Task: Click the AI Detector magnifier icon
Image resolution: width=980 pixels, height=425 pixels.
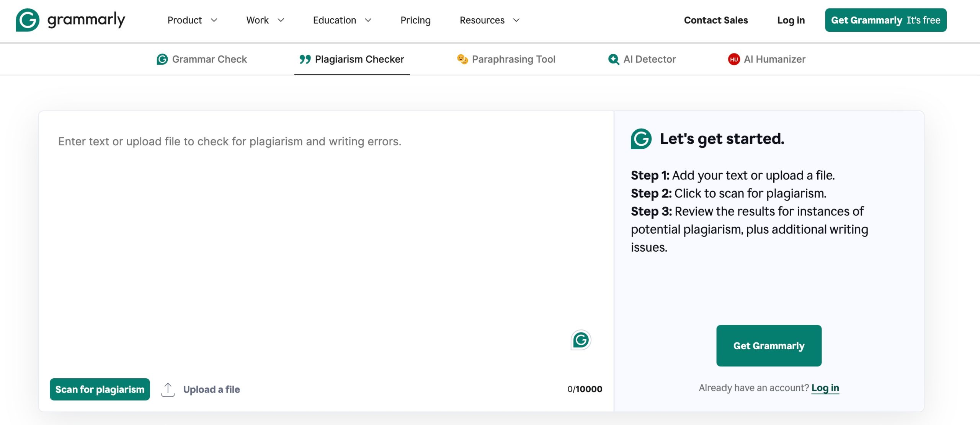Action: [x=614, y=59]
